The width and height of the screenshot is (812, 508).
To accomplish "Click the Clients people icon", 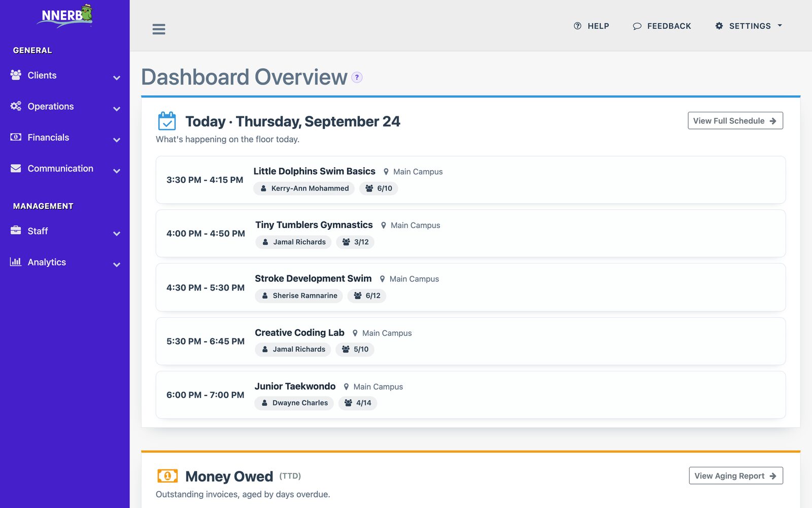I will [x=16, y=75].
